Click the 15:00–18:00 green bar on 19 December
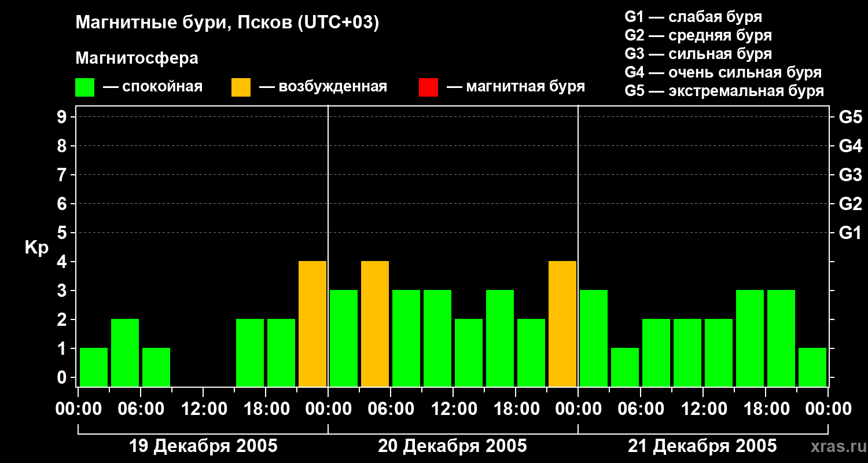 (250, 352)
